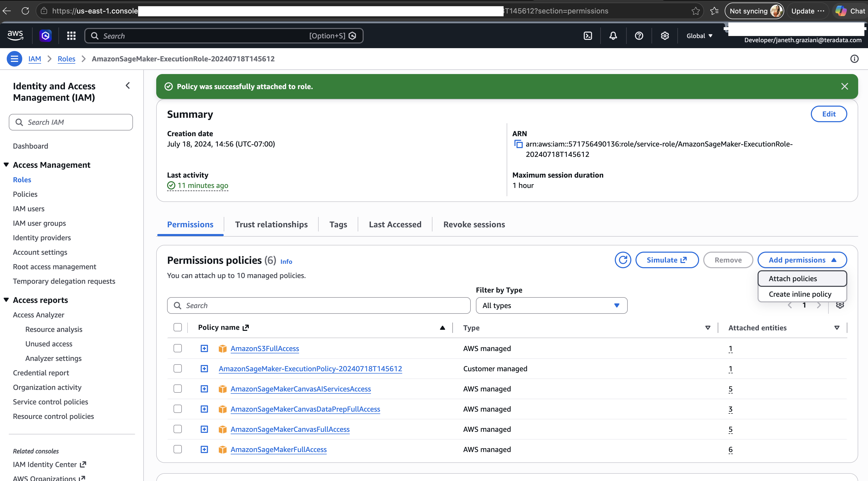
Task: Refresh the permissions policies list
Action: (x=623, y=260)
